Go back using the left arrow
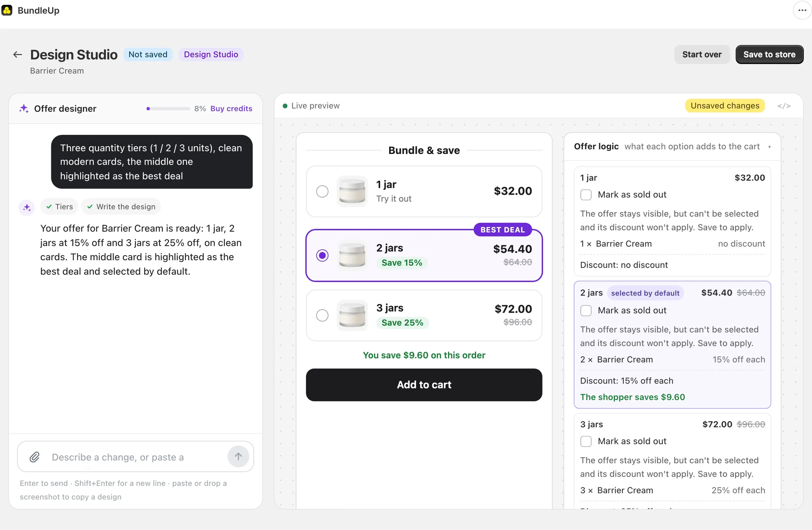The height and width of the screenshot is (530, 812). 17,54
